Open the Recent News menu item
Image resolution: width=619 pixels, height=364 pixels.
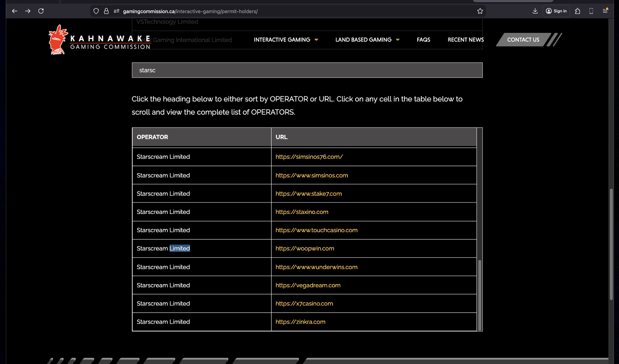[x=465, y=40]
